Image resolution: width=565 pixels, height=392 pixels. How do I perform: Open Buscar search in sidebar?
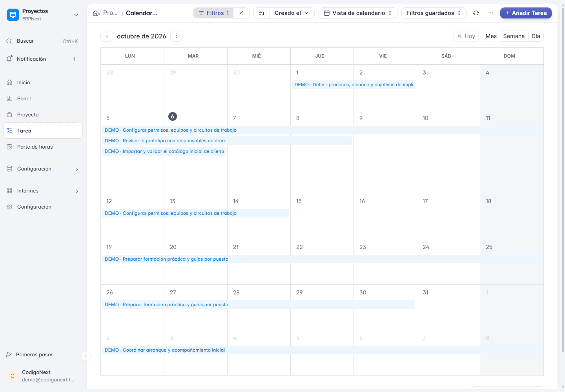coord(43,41)
